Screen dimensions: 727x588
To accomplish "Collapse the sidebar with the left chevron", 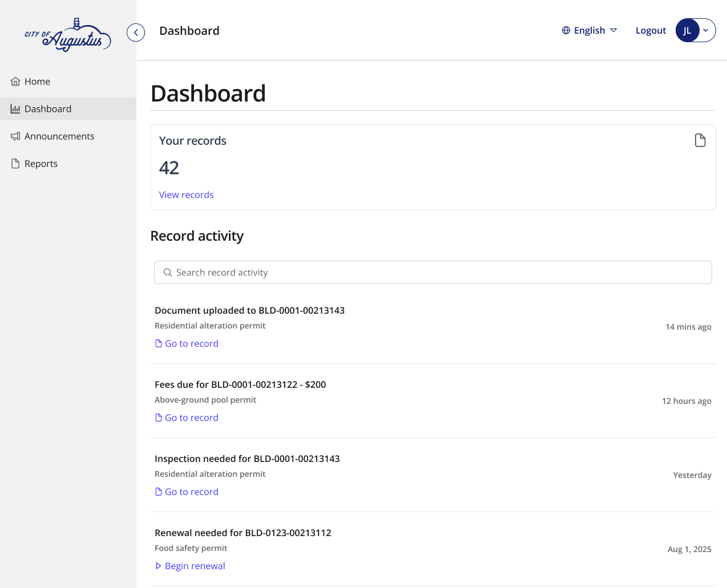I will pos(136,33).
